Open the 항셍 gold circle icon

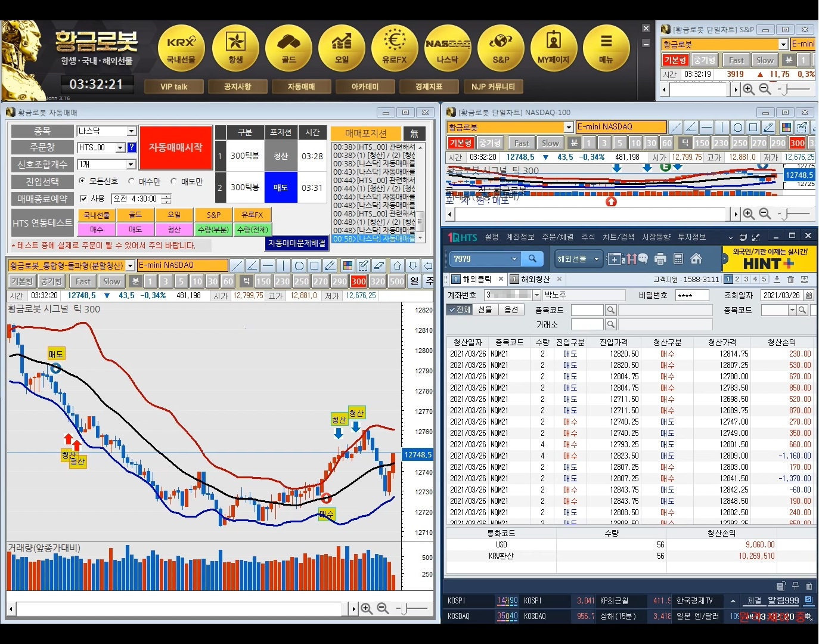tap(235, 49)
